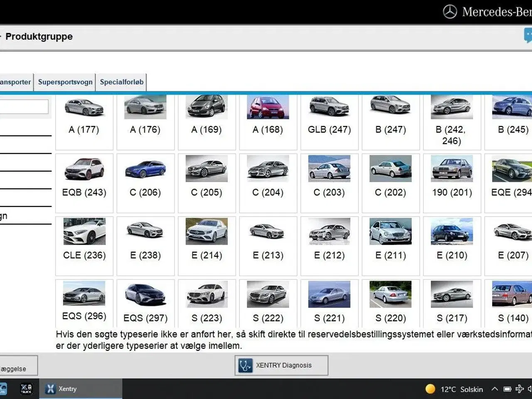Click the XS Truck taskbar icon
The width and height of the screenshot is (532, 399).
pos(26,389)
